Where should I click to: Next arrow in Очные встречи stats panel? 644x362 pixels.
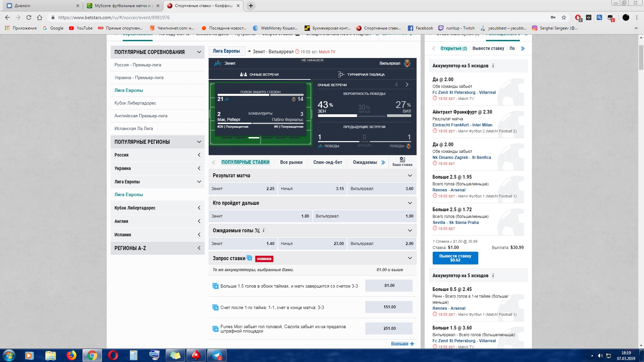(407, 85)
